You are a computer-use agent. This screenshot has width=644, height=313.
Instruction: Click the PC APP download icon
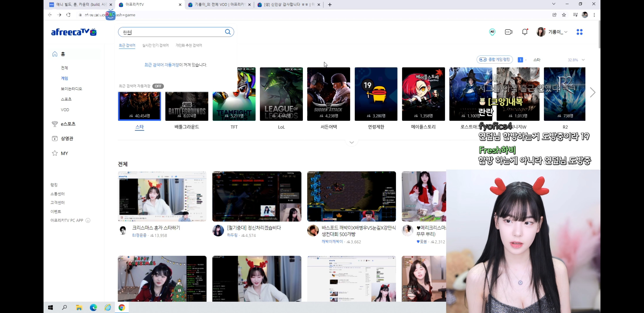coord(88,220)
